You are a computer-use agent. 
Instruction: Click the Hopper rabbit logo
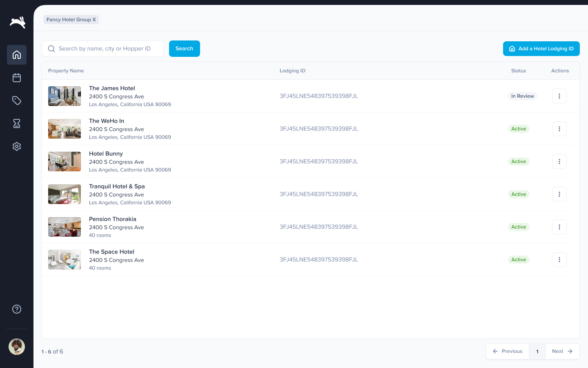(18, 22)
